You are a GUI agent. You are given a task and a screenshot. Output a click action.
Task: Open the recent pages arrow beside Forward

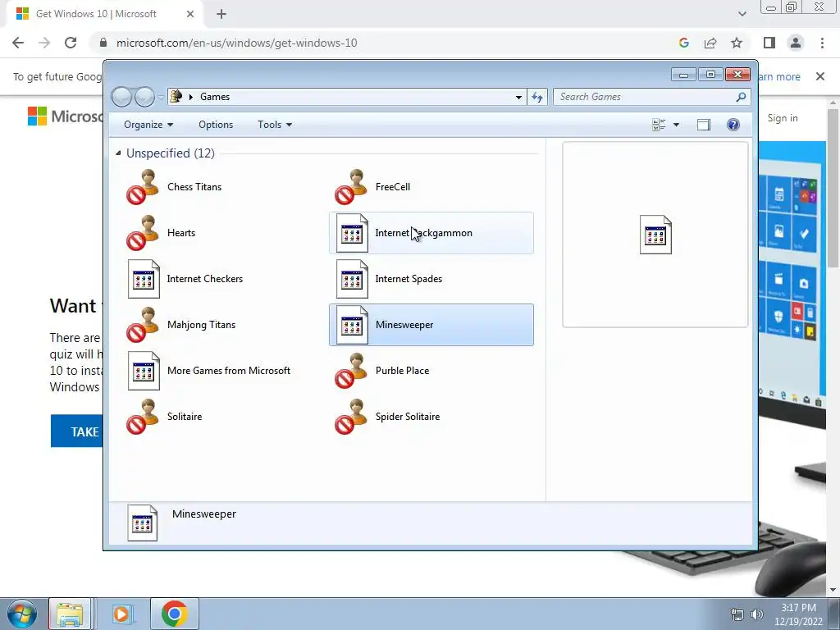click(160, 98)
